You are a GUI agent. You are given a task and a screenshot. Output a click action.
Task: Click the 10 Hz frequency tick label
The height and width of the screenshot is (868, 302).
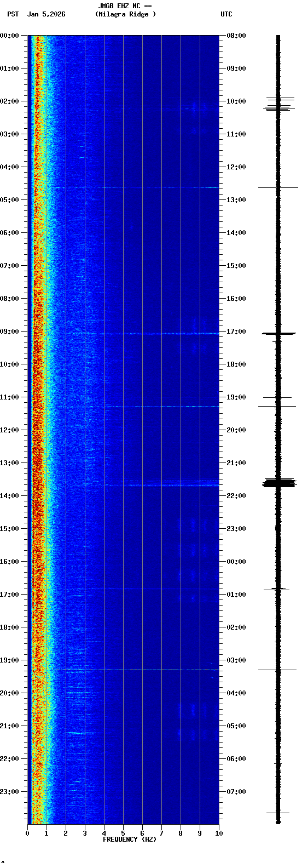click(x=219, y=833)
